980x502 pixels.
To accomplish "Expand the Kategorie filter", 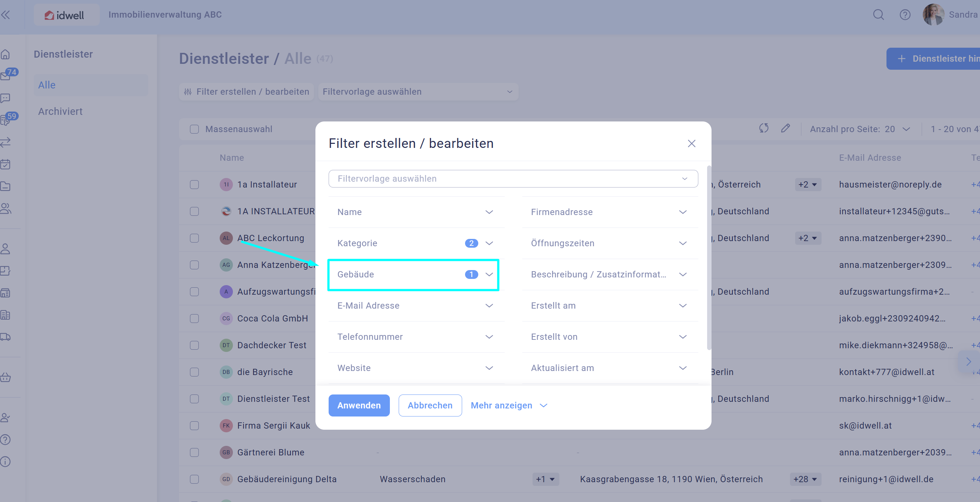I will 416,243.
